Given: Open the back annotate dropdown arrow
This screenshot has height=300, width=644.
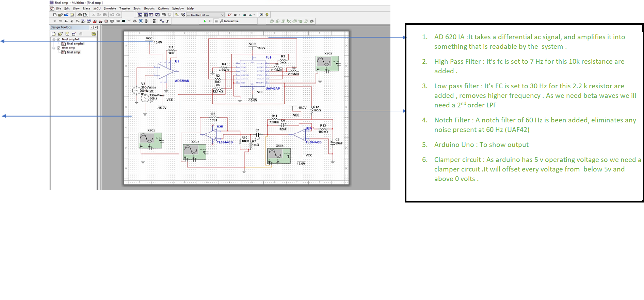Looking at the screenshot, I should pos(240,15).
